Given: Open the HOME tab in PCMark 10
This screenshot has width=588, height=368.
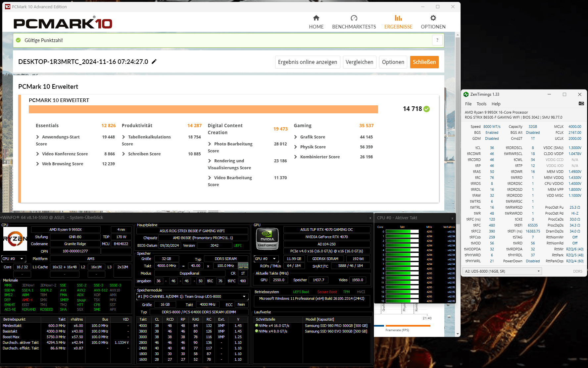Looking at the screenshot, I should pyautogui.click(x=316, y=22).
